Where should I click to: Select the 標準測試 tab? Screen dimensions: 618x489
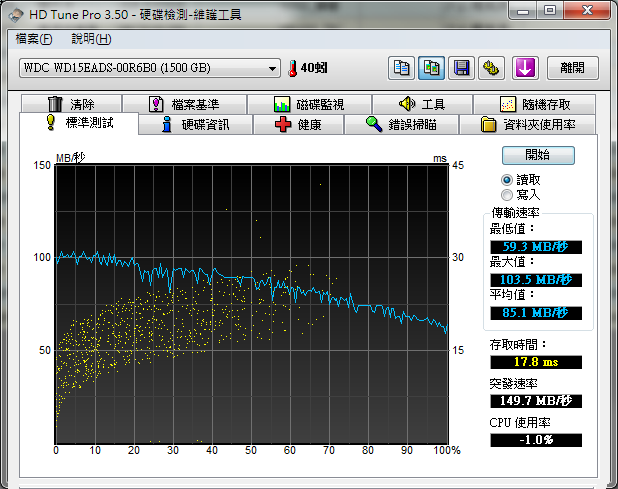click(79, 123)
